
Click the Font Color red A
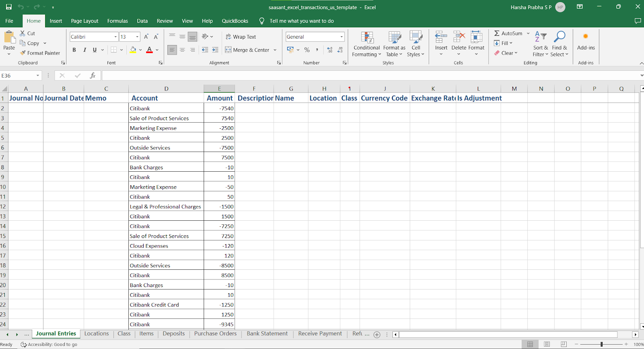tap(149, 50)
